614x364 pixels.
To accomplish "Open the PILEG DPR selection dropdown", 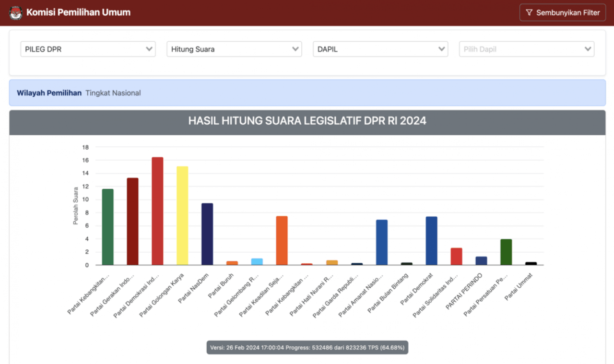I will [x=88, y=49].
